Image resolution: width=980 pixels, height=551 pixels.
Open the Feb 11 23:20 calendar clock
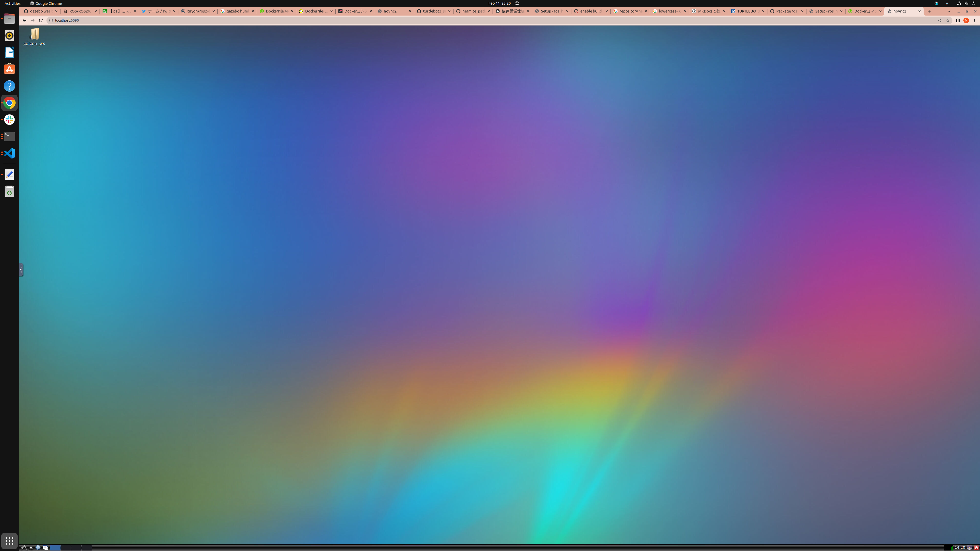coord(499,3)
